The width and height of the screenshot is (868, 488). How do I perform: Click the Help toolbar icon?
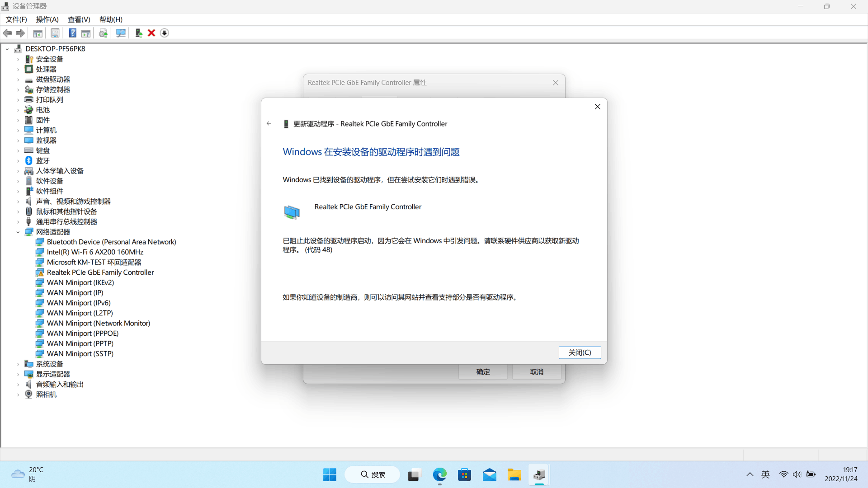72,33
